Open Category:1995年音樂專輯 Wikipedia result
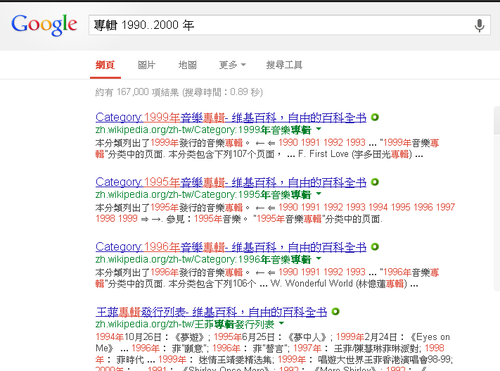This screenshot has height=371, width=500. tap(231, 182)
